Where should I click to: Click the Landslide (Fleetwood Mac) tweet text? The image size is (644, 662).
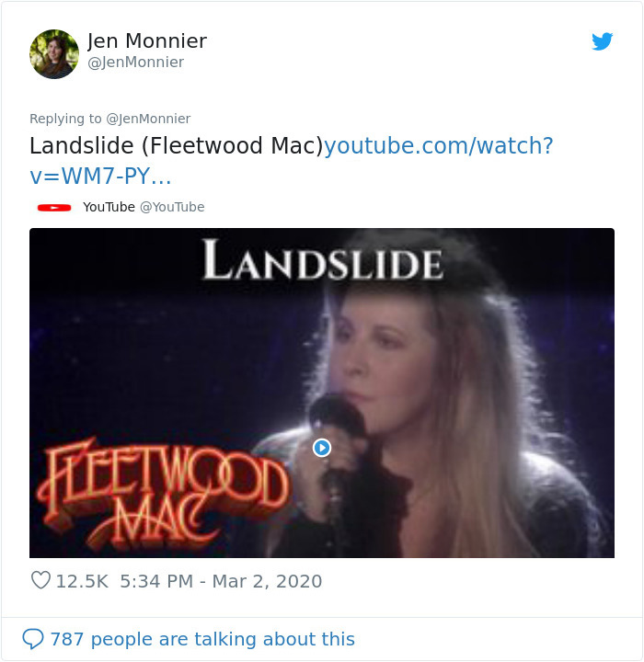click(x=177, y=145)
